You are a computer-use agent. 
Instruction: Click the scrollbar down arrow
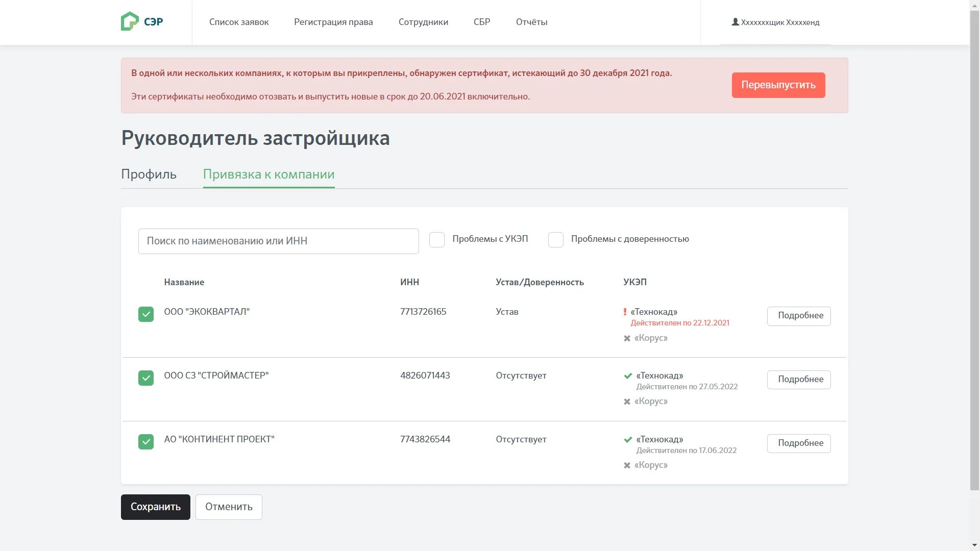tap(974, 546)
